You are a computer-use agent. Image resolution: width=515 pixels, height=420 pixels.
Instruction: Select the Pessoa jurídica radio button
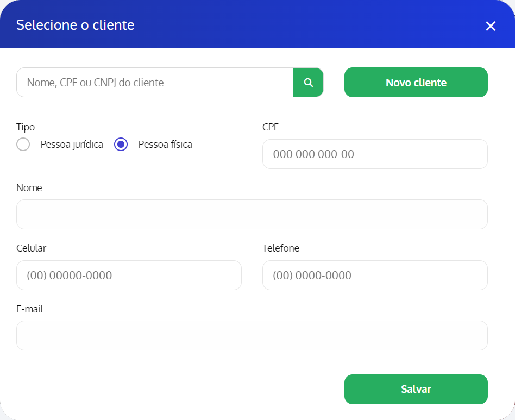tap(23, 145)
